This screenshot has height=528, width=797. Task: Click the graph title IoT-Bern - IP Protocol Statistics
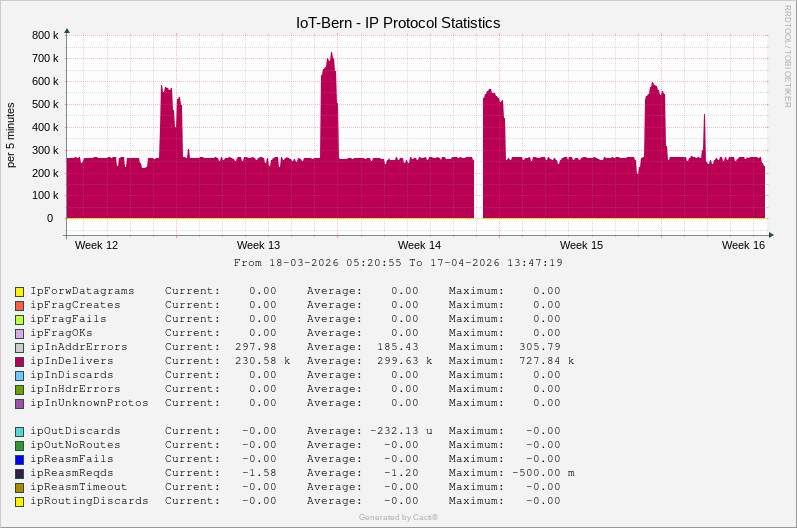398,22
